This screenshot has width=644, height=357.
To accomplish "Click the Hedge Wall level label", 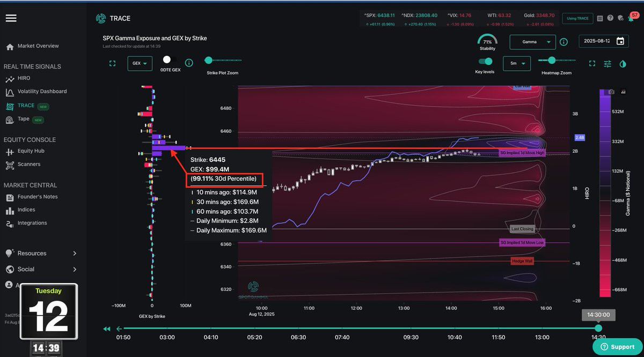I will [x=522, y=261].
